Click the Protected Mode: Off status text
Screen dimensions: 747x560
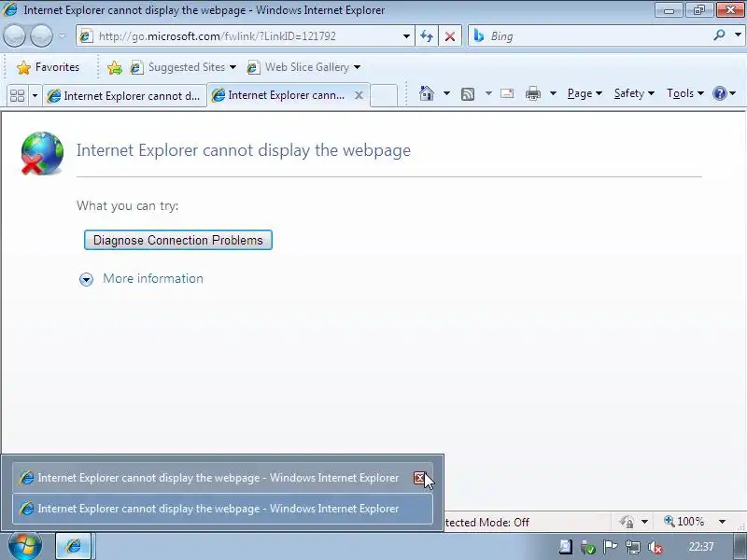click(486, 523)
